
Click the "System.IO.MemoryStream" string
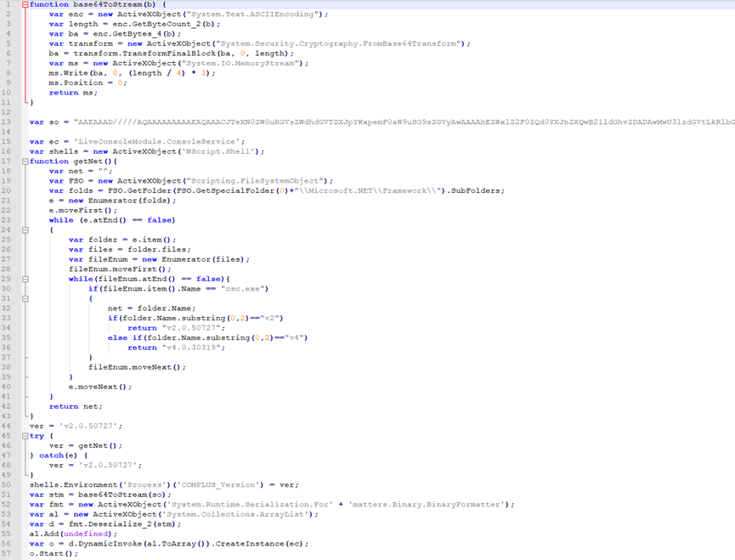pos(242,63)
